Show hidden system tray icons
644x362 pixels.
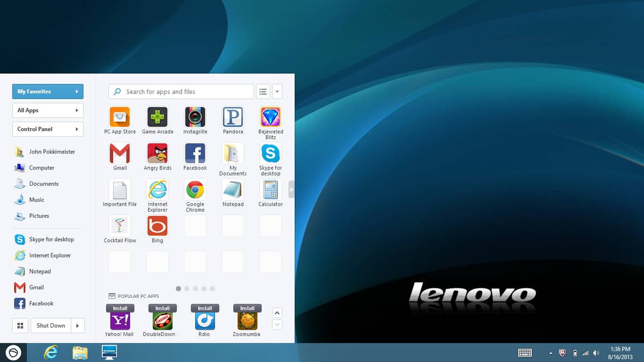pyautogui.click(x=550, y=353)
